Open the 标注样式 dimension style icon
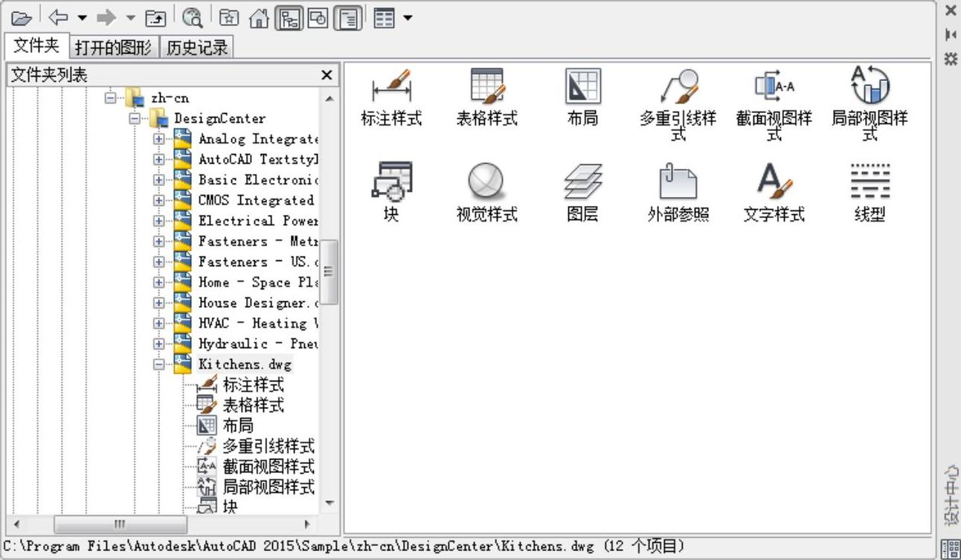Screen dimensions: 961x560 (391, 97)
